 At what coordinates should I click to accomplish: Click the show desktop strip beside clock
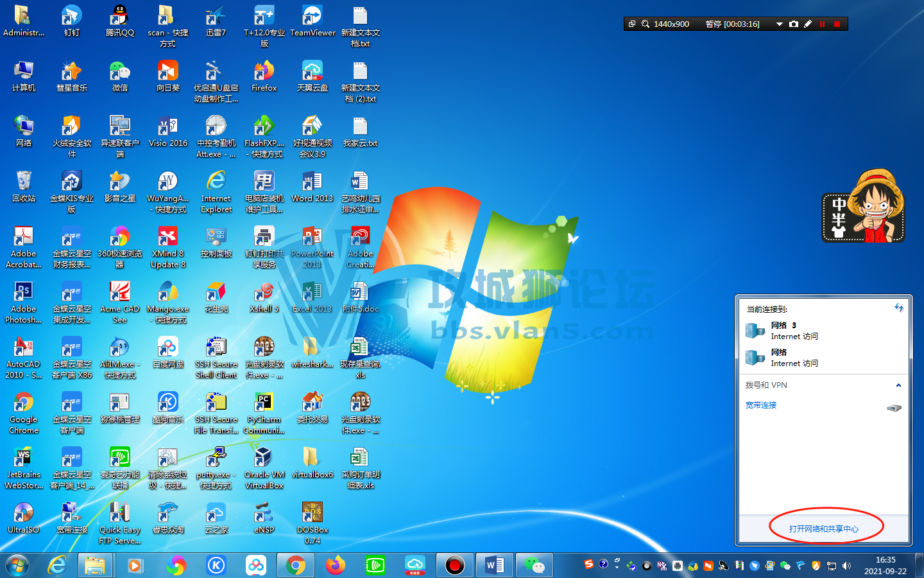coord(920,565)
